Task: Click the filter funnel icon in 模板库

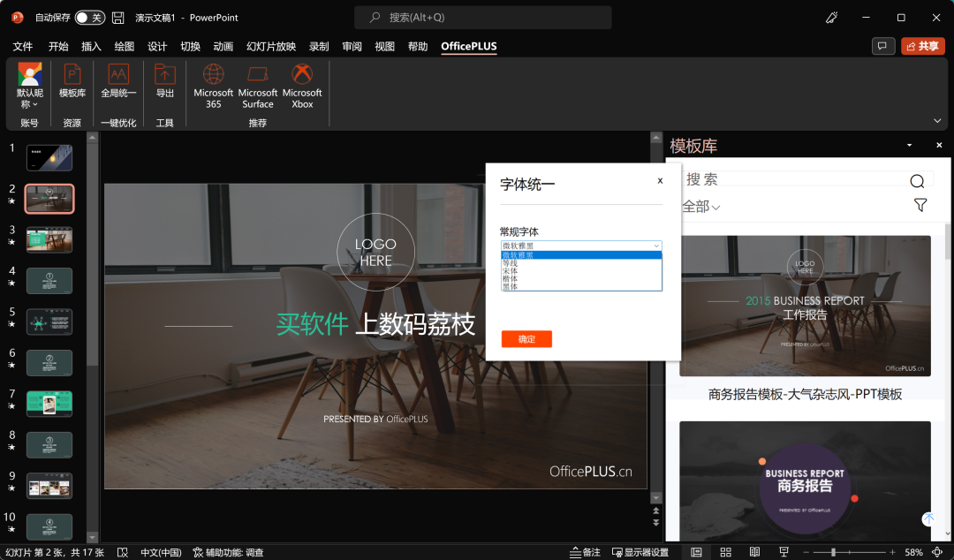Action: click(920, 205)
